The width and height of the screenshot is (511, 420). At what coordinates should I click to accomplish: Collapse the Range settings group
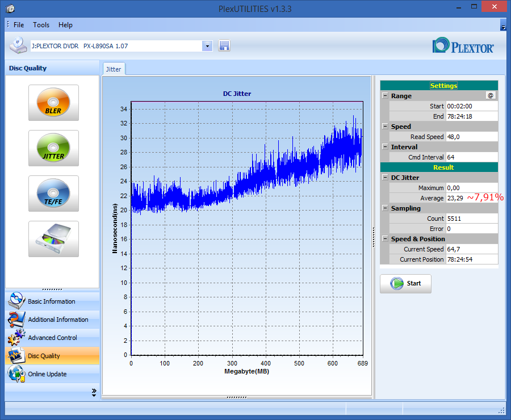[x=385, y=96]
